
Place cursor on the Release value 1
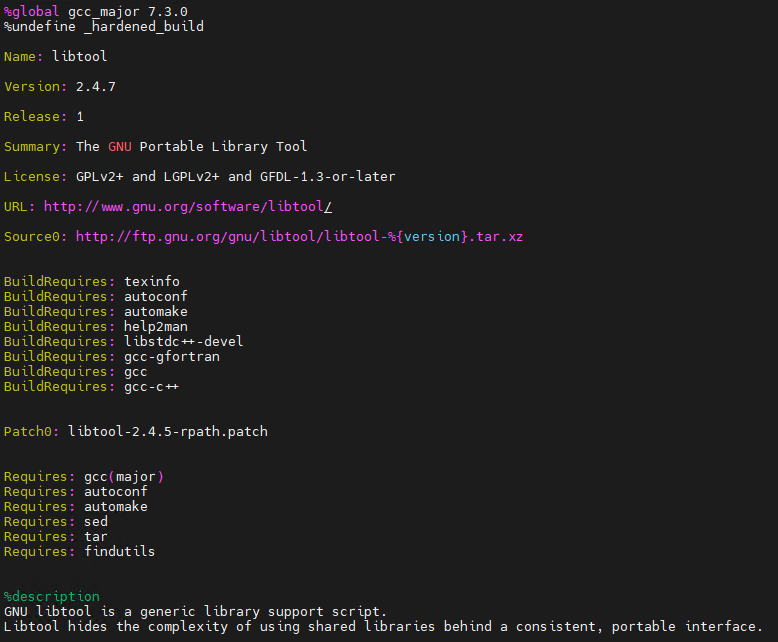[80, 116]
